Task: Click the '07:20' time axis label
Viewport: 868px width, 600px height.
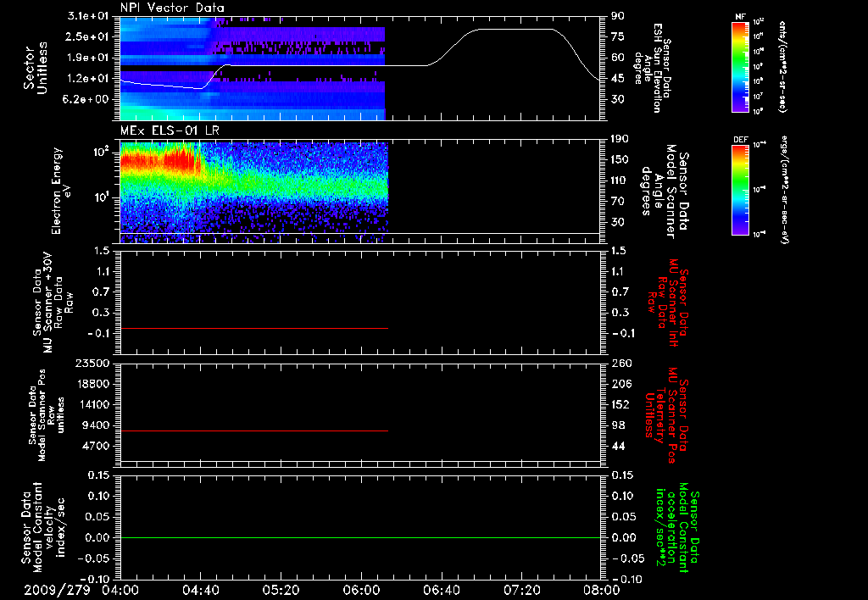Action: pos(521,590)
